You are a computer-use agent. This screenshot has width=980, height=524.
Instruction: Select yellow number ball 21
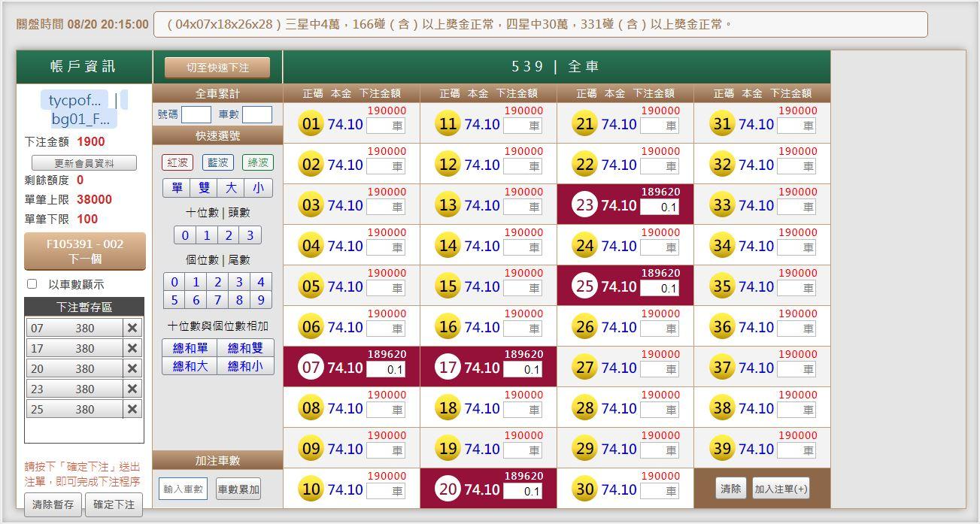584,124
